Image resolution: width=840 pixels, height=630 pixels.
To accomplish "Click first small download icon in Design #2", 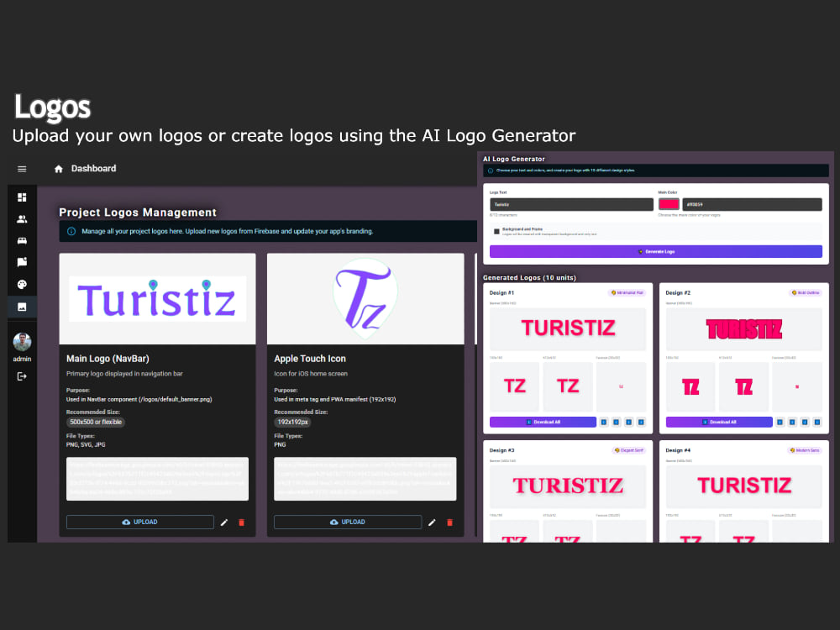I will point(780,423).
